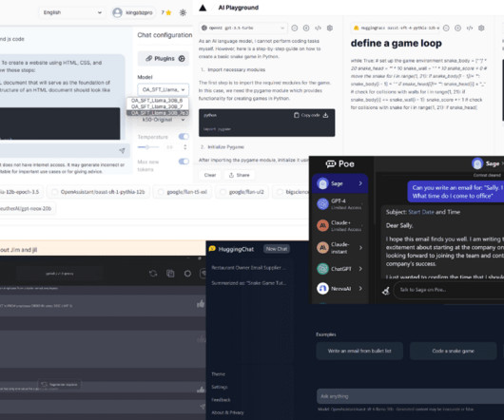Click minus circle icon beside the huggingface model
The height and width of the screenshot is (420, 504).
point(446,29)
